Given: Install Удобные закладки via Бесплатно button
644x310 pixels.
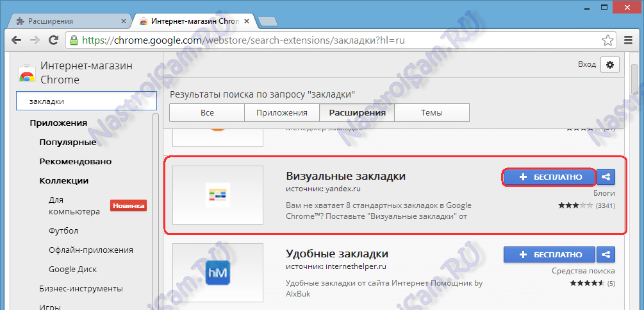Looking at the screenshot, I should pos(550,254).
